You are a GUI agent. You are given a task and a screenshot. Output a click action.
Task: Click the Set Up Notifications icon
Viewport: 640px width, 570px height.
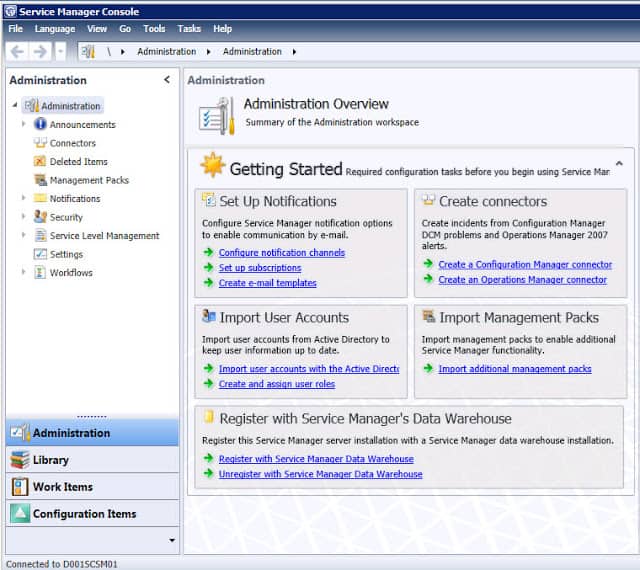[x=209, y=200]
